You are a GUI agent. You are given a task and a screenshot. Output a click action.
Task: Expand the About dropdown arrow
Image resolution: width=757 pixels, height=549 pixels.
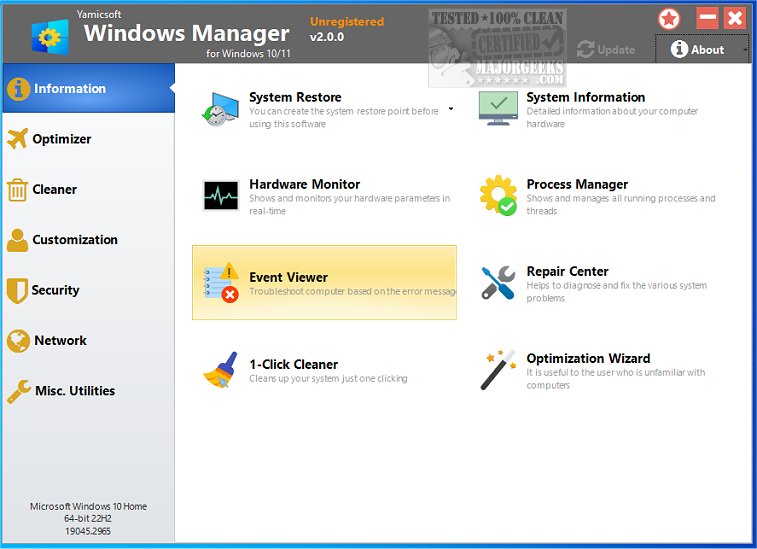click(x=745, y=50)
